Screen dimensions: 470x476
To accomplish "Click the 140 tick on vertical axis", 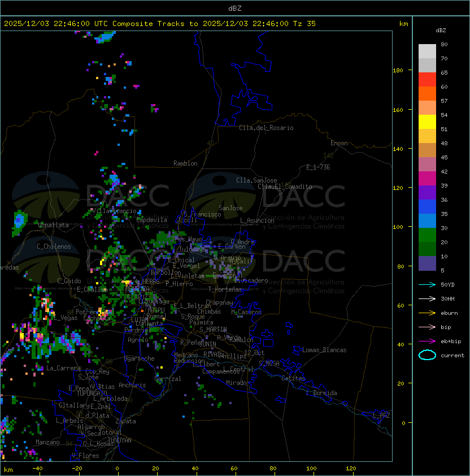I will [x=398, y=149].
